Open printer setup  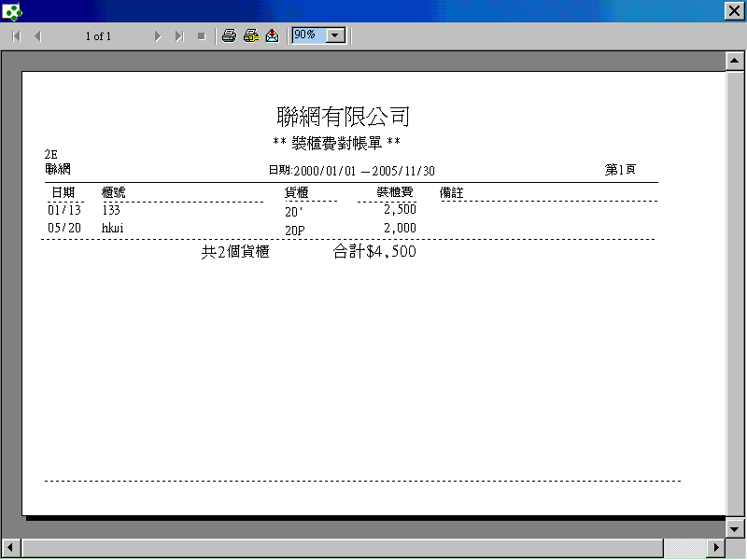point(251,35)
